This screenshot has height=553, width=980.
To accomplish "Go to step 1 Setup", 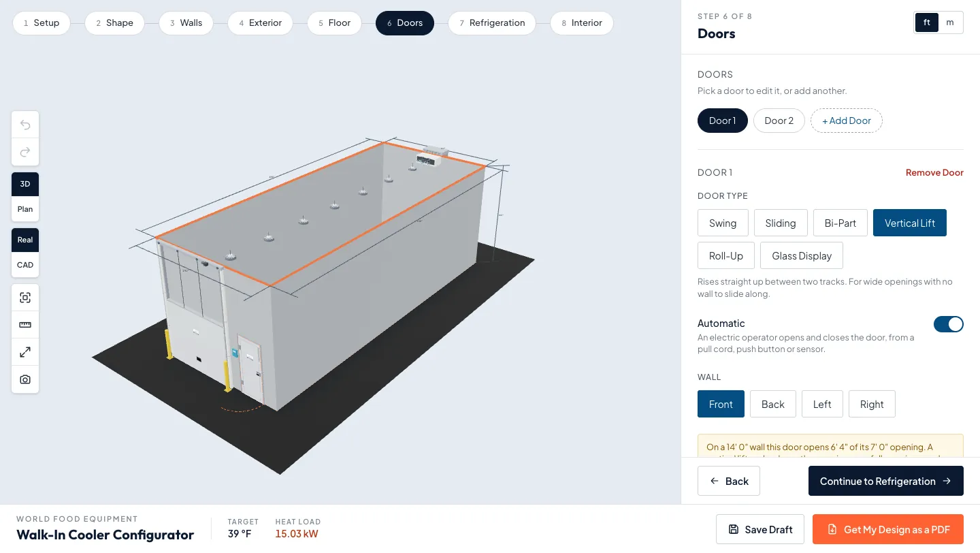I will tap(42, 22).
